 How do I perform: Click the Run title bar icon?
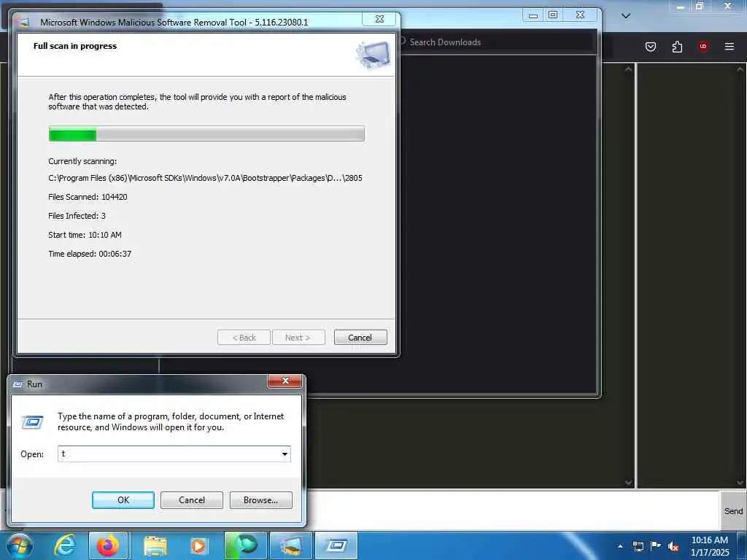pos(18,384)
